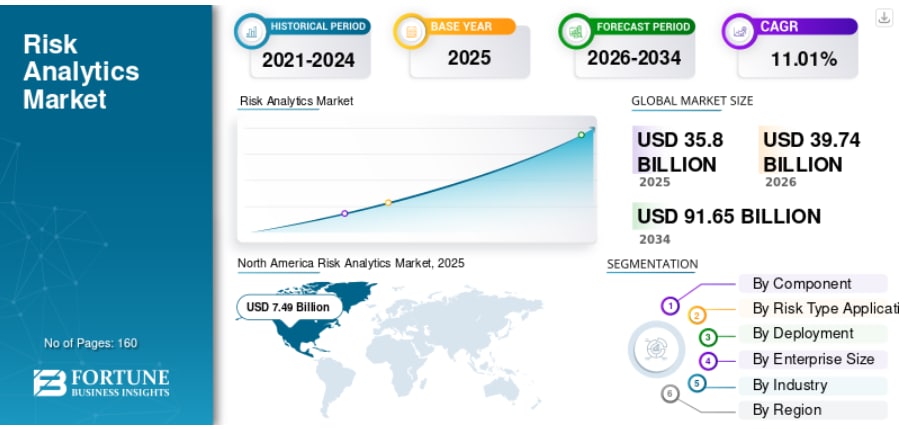Click North America Risk Analytics Market, 2025 title
Screen dimensions: 916x429
351,263
